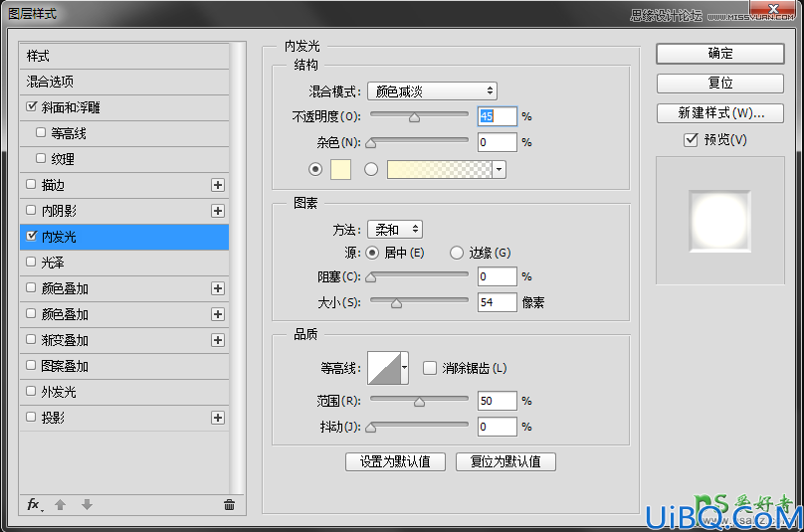Select the 外发光 effect row
This screenshot has width=804, height=532.
124,392
